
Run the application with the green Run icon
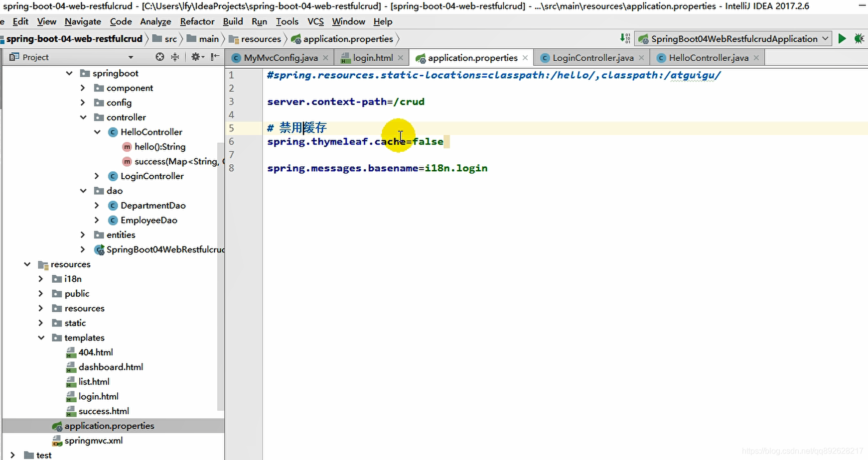coord(842,39)
